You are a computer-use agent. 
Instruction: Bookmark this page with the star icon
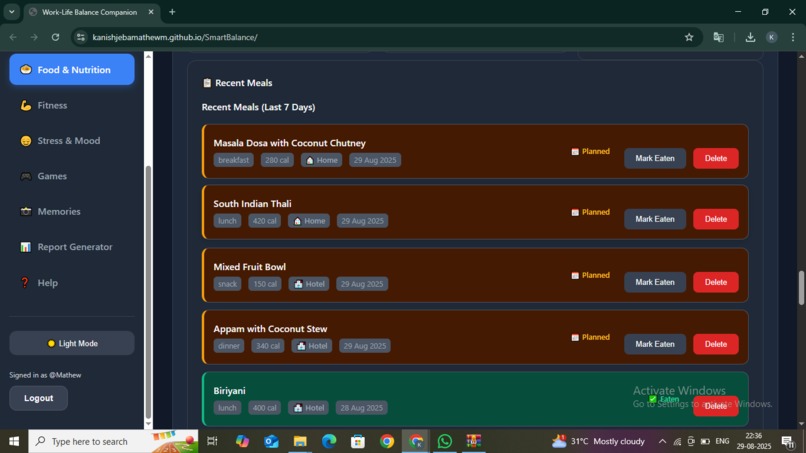689,37
